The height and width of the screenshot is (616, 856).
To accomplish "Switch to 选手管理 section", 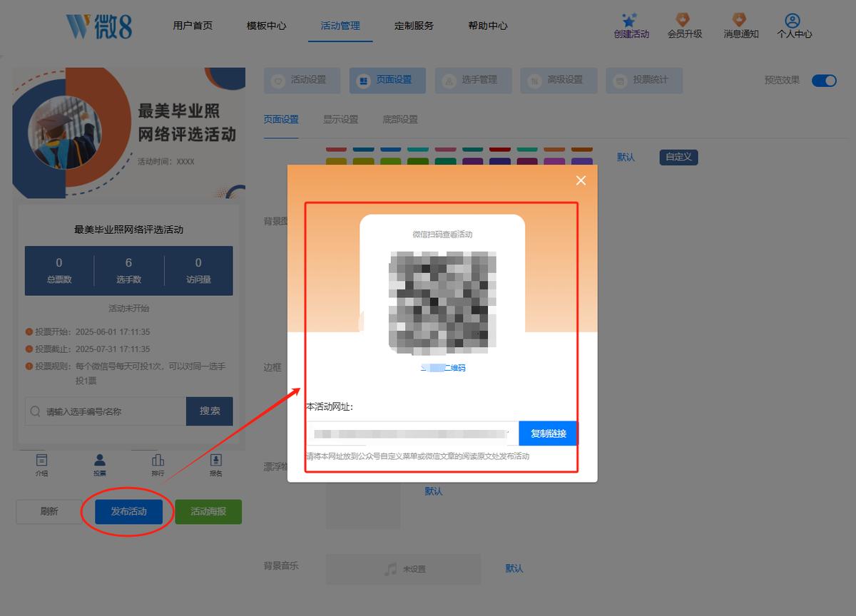I will (x=473, y=80).
